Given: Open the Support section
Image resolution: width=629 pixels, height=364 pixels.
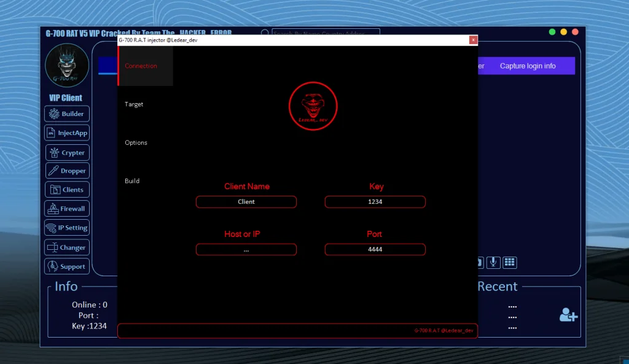Looking at the screenshot, I should pyautogui.click(x=66, y=266).
